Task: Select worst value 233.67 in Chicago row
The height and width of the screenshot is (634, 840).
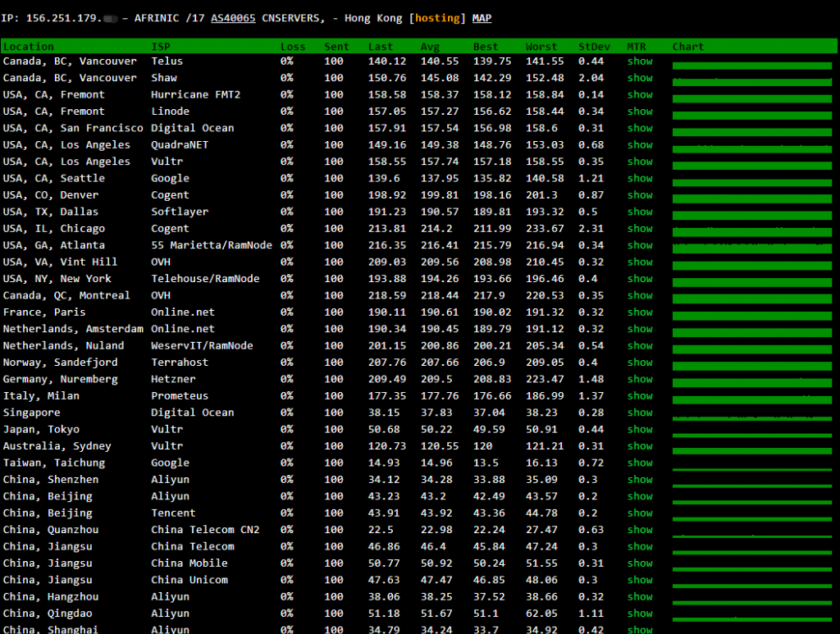Action: click(x=545, y=228)
